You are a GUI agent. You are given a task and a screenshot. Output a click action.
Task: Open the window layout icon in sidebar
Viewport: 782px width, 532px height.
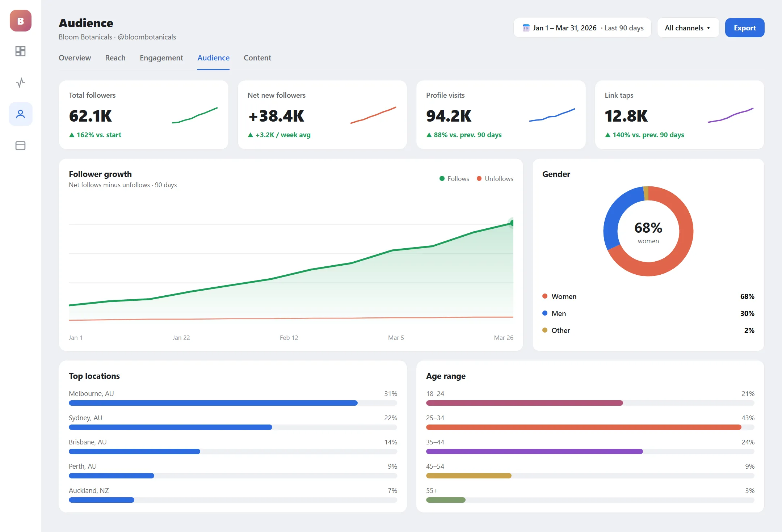(21, 146)
